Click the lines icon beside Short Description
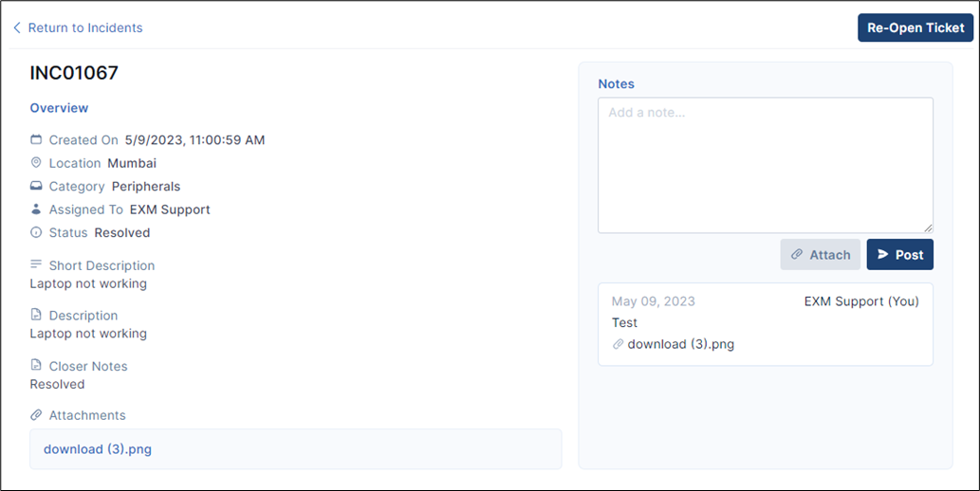The image size is (980, 491). 36,264
